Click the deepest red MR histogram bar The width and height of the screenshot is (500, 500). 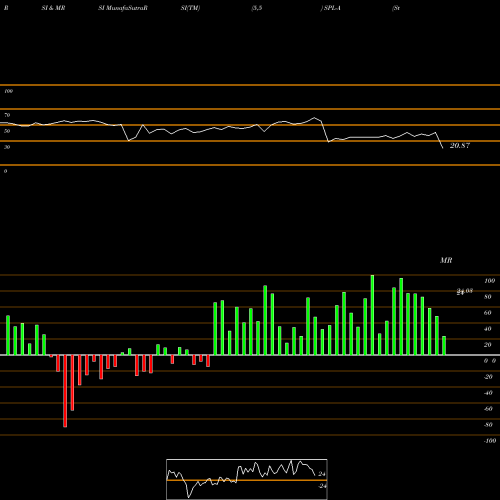tap(65, 391)
